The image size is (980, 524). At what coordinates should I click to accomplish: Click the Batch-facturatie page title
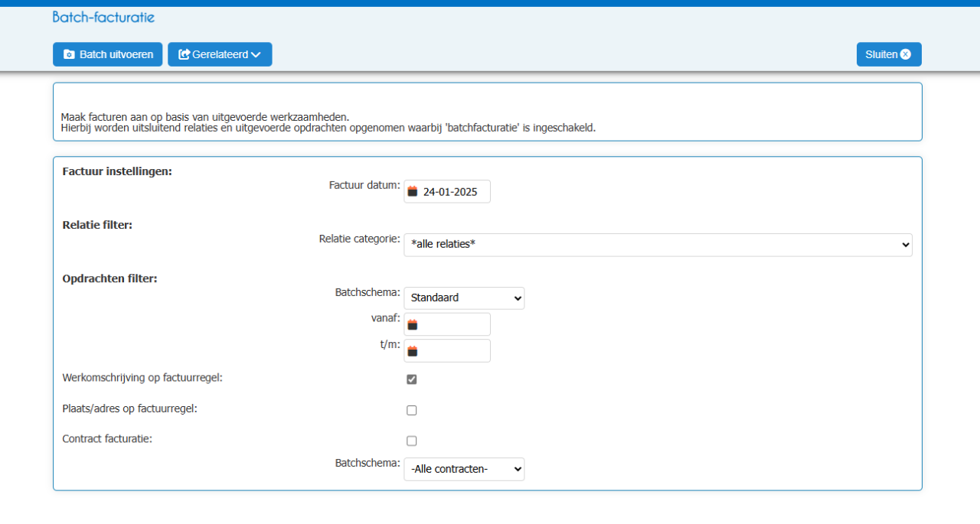pyautogui.click(x=103, y=17)
